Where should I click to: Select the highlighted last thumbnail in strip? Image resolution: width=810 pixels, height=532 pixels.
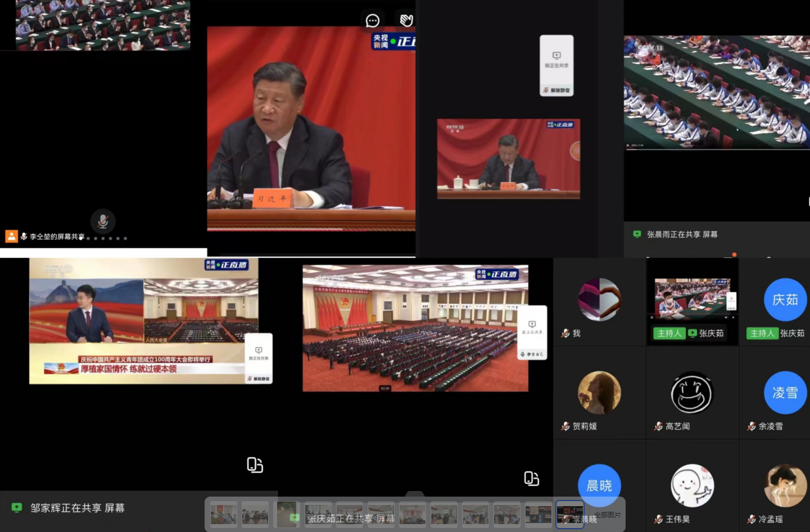(569, 514)
